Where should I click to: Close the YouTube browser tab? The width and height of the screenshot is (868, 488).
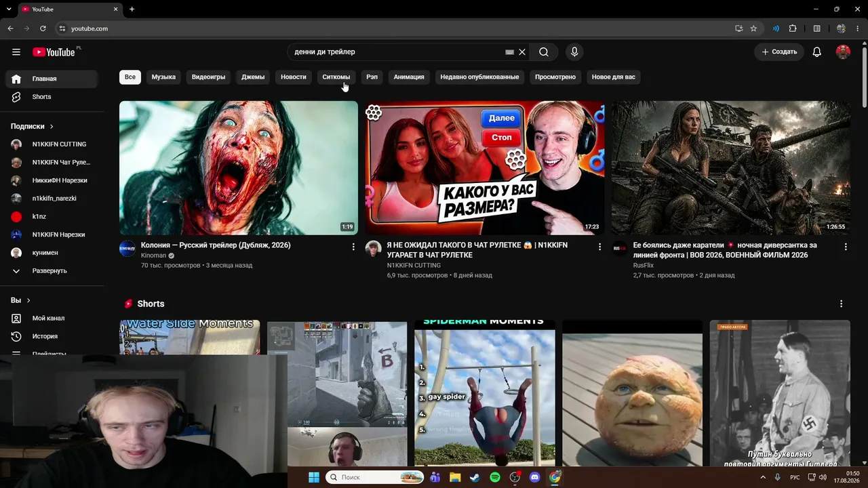[x=115, y=9]
